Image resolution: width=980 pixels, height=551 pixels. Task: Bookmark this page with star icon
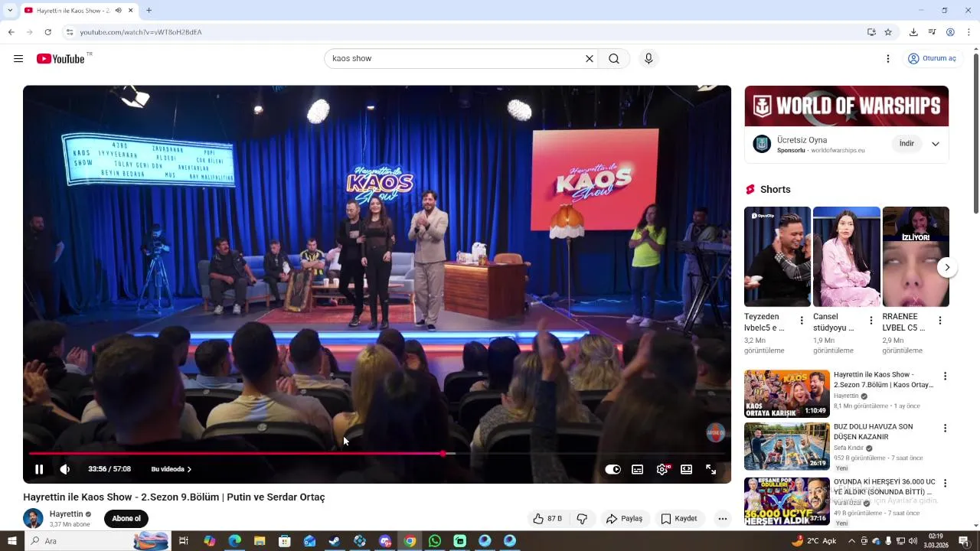(888, 32)
